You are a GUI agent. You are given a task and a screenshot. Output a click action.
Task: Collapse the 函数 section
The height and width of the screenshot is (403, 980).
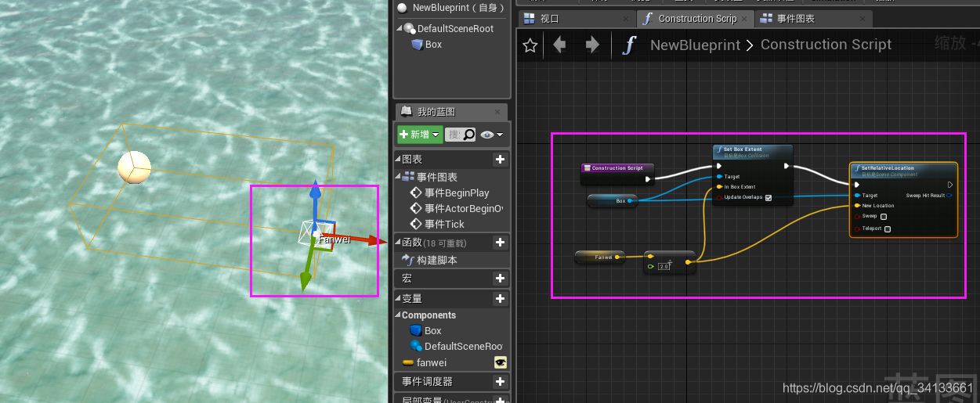coord(397,243)
